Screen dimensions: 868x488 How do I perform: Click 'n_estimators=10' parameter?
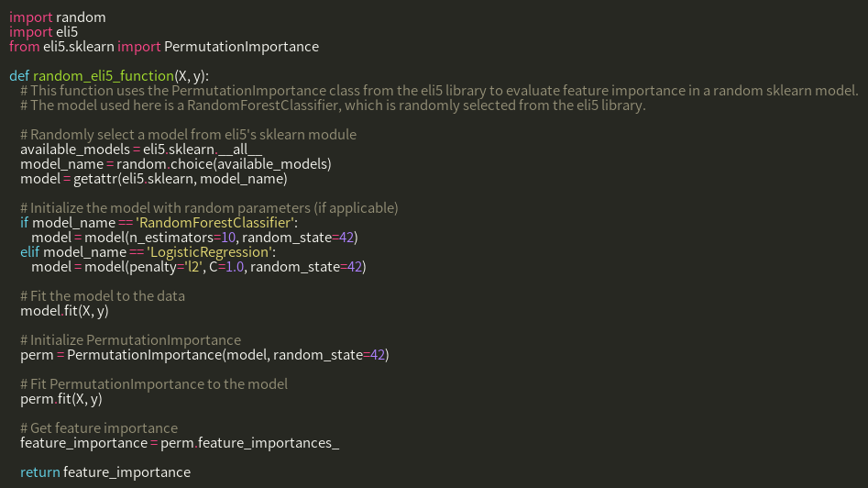[x=182, y=238]
